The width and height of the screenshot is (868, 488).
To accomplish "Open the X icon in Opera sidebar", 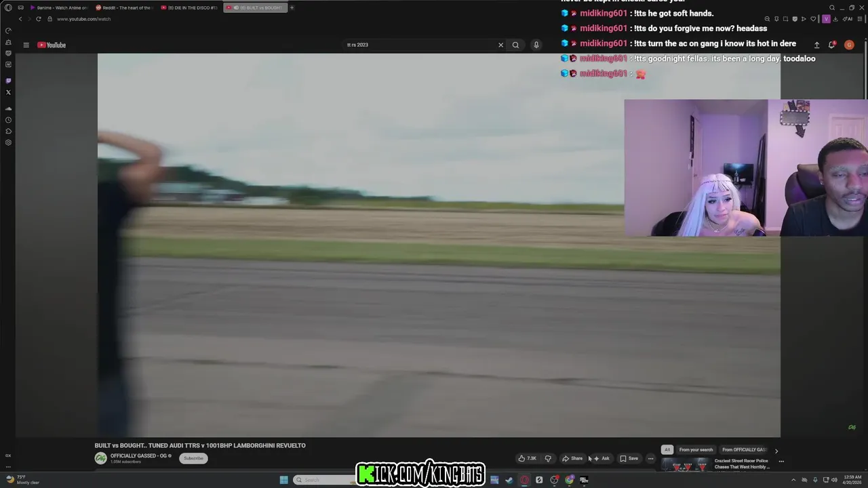I will 8,92.
